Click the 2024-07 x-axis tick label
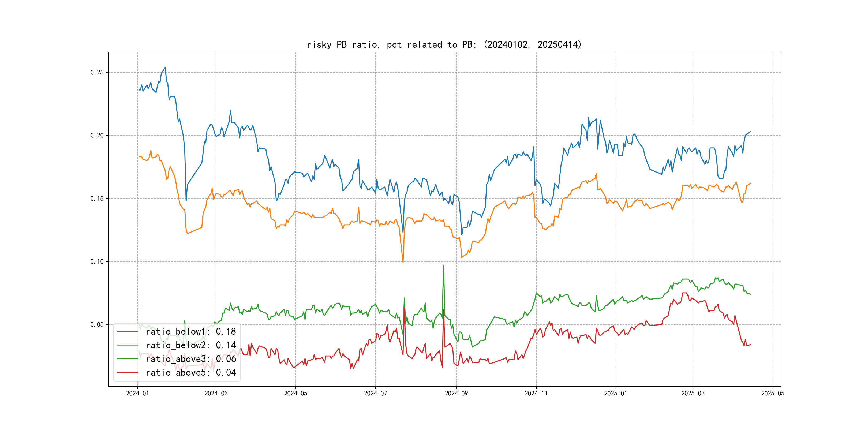This screenshot has height=434, width=868. pyautogui.click(x=375, y=394)
